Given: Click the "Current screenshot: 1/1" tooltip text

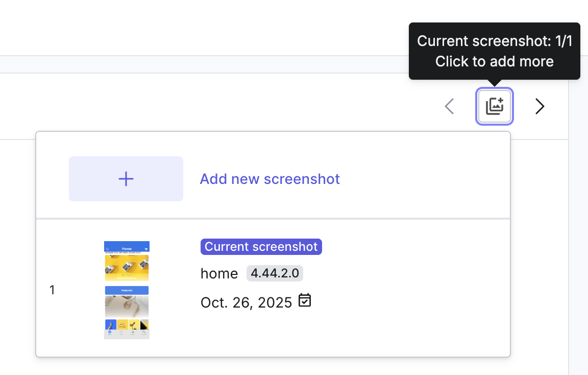Looking at the screenshot, I should (x=494, y=41).
